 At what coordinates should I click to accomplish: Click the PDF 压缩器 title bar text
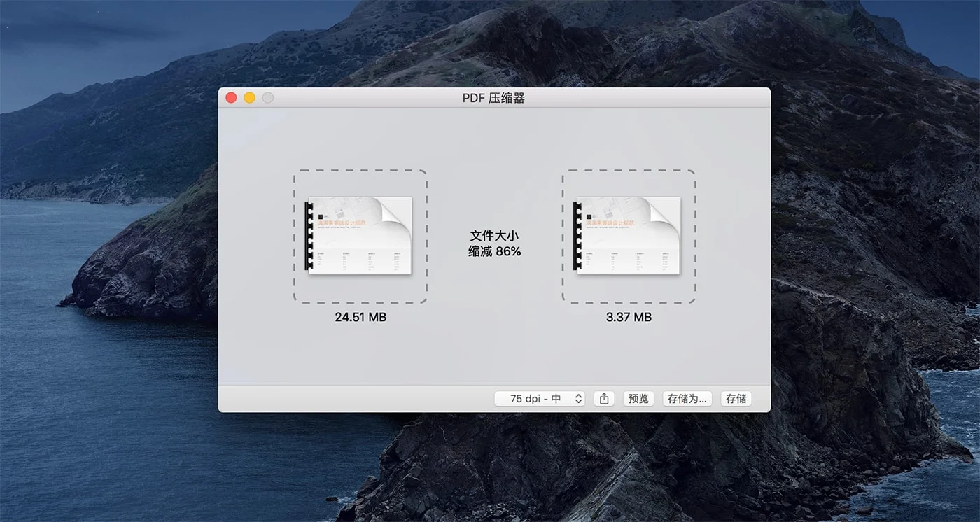[x=494, y=98]
